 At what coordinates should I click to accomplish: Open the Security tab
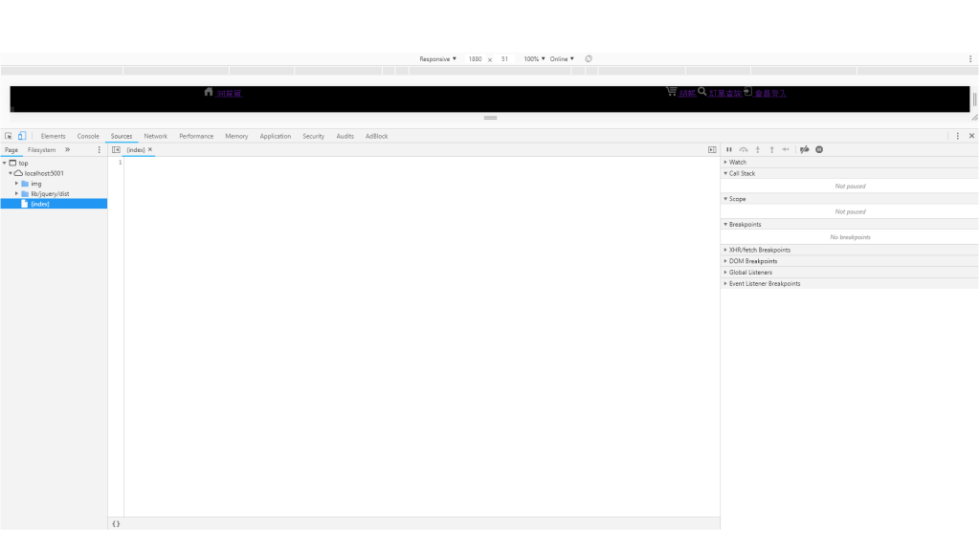pos(313,136)
